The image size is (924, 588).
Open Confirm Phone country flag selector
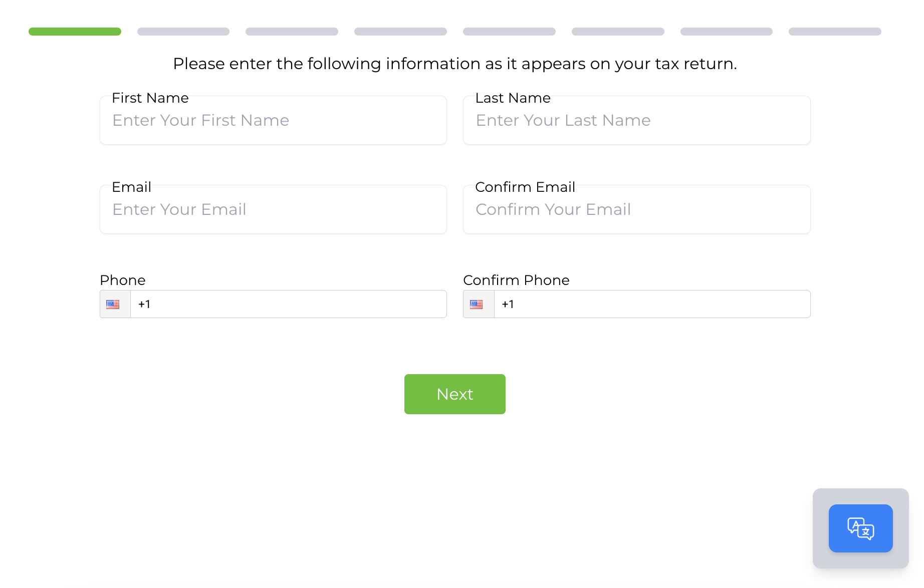479,304
